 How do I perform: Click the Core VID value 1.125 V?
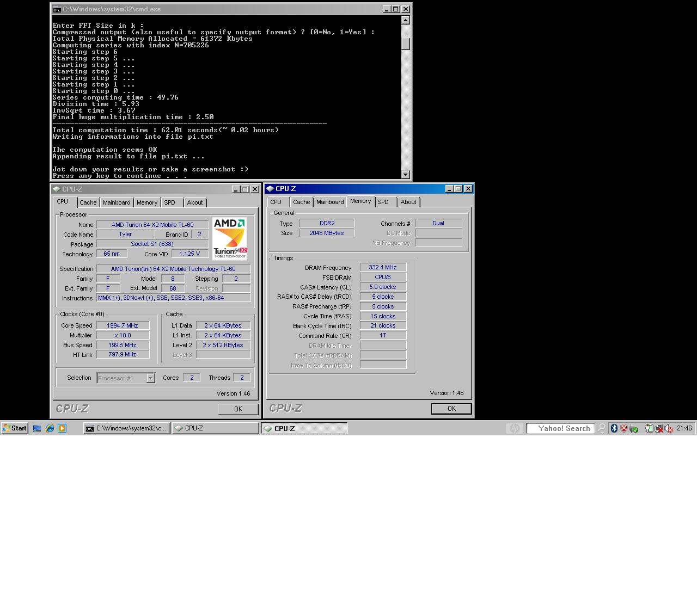click(190, 254)
